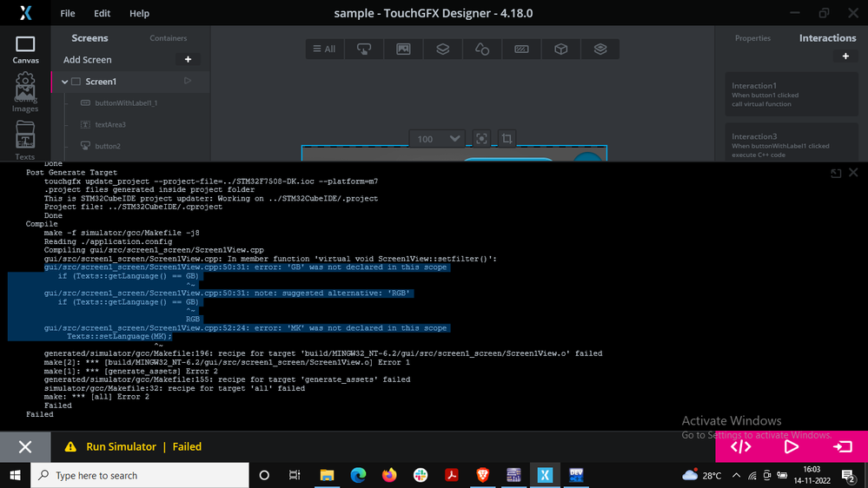The image size is (868, 488).
Task: Open the Windows Start menu
Action: point(15,475)
